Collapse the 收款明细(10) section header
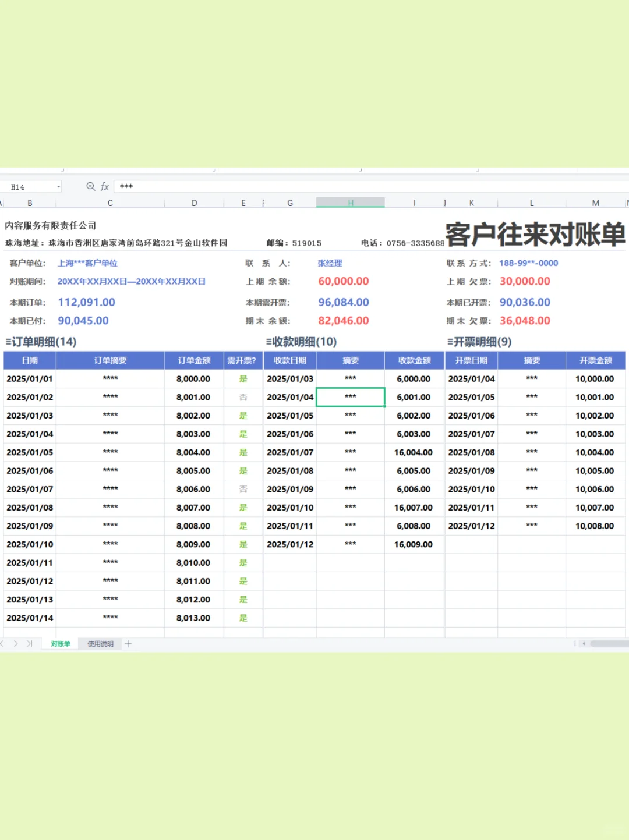629x840 pixels. (x=269, y=342)
